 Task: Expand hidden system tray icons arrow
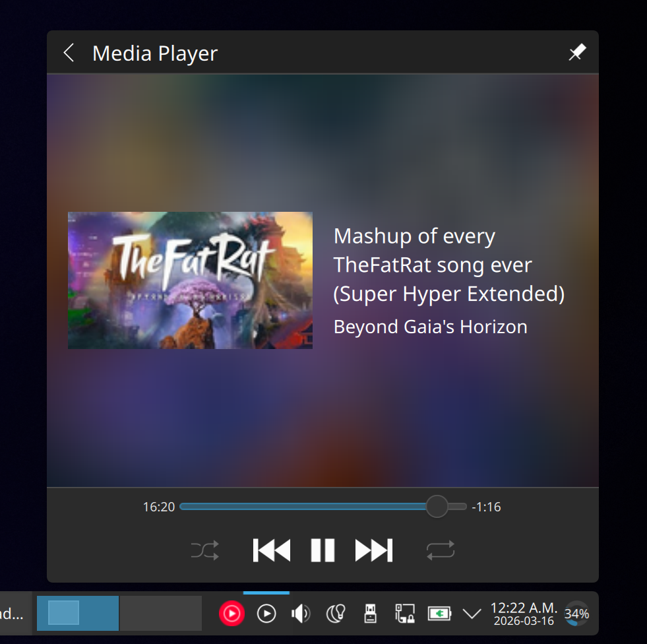click(472, 614)
